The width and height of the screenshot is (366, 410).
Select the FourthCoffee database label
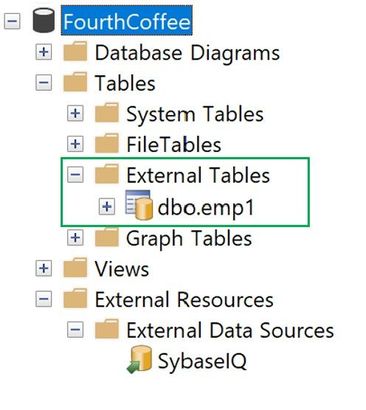point(127,22)
